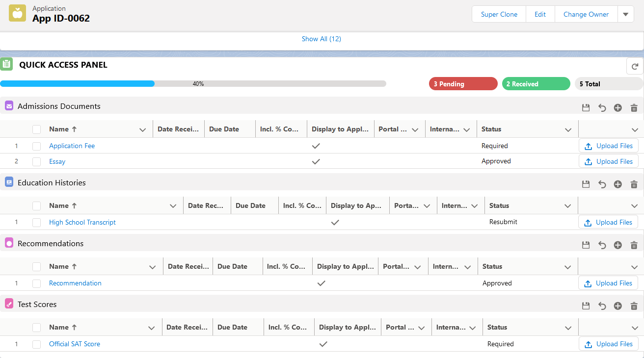Save changes in Admissions Documents section
The height and width of the screenshot is (358, 644).
pos(586,108)
